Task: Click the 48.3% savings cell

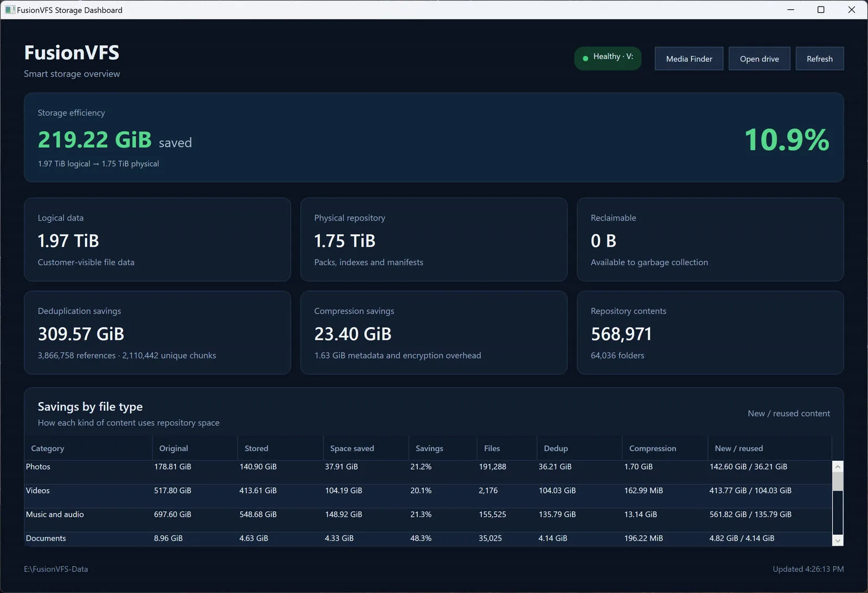Action: click(421, 538)
